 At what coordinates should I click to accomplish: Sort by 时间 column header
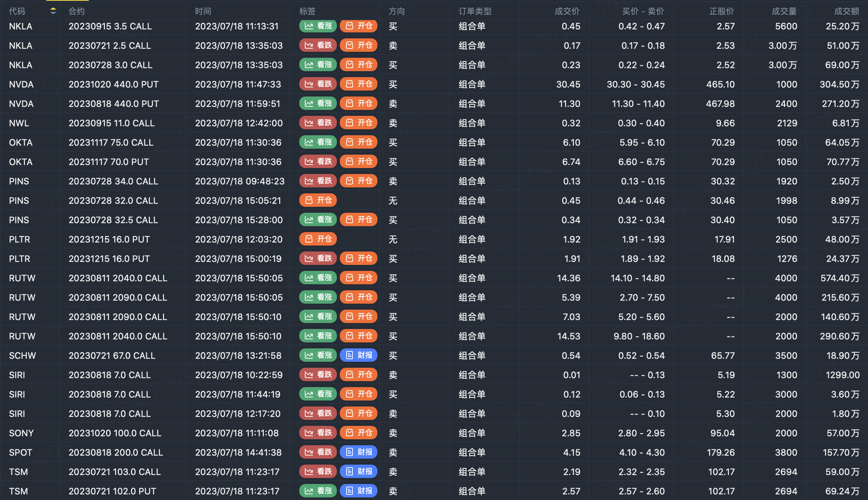click(x=203, y=12)
